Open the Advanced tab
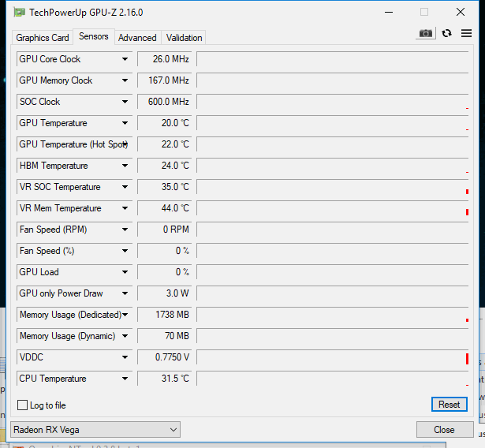The height and width of the screenshot is (448, 485). (137, 38)
